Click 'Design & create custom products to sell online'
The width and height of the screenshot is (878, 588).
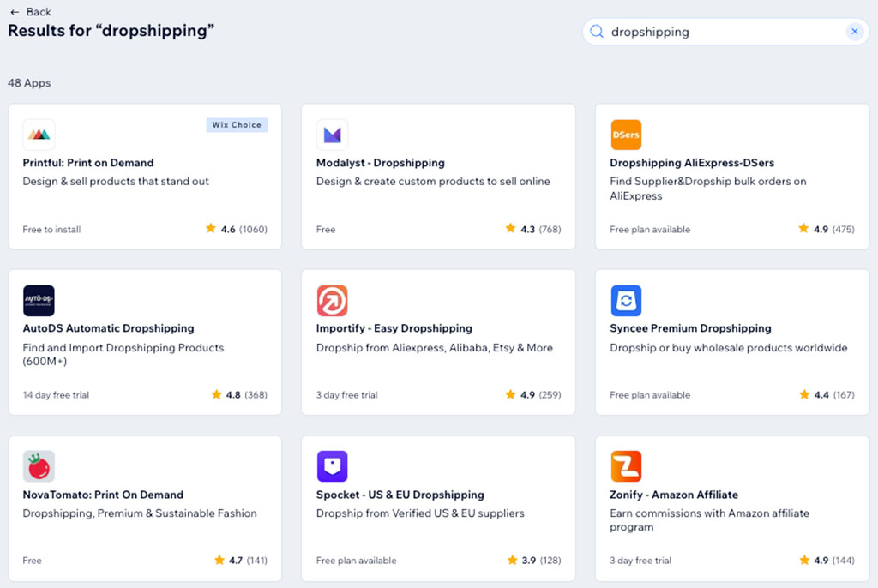[433, 182]
